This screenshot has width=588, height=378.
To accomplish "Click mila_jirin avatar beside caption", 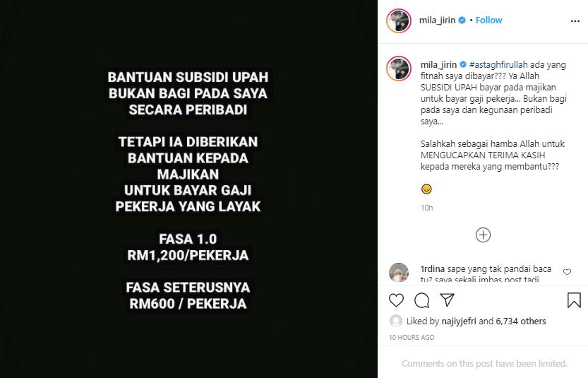I will coord(399,69).
